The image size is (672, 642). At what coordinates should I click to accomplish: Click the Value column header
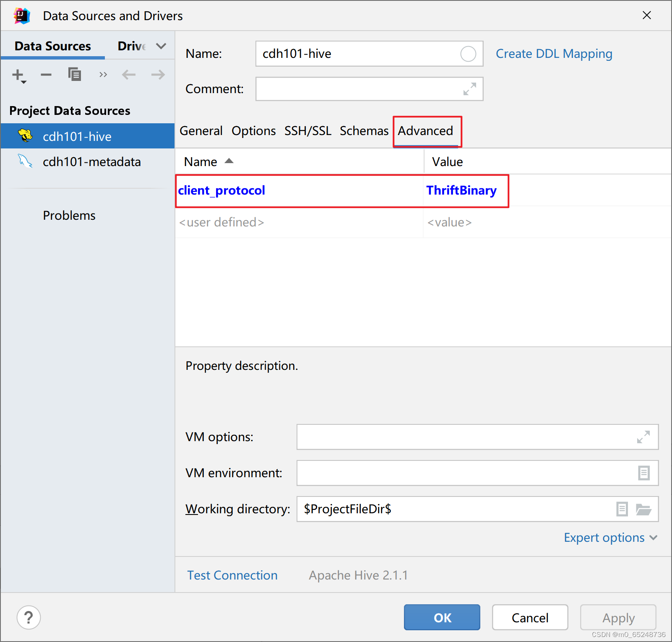coord(547,162)
